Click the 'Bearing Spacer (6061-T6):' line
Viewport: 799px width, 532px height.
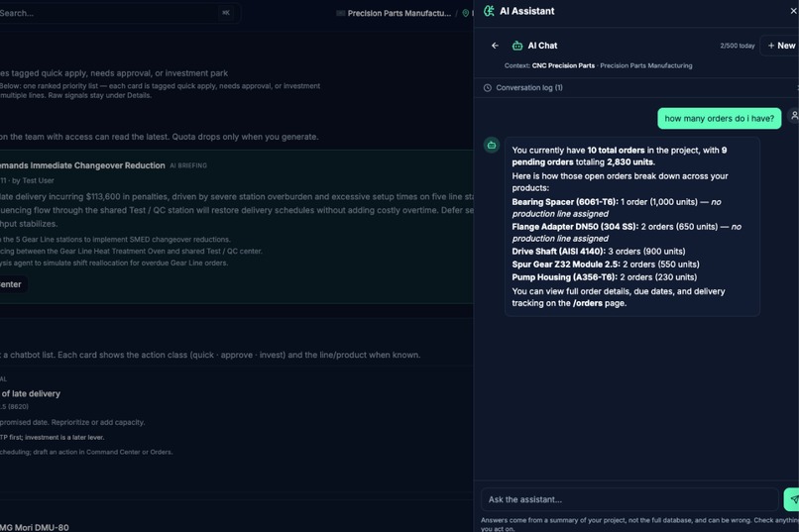tap(616, 208)
